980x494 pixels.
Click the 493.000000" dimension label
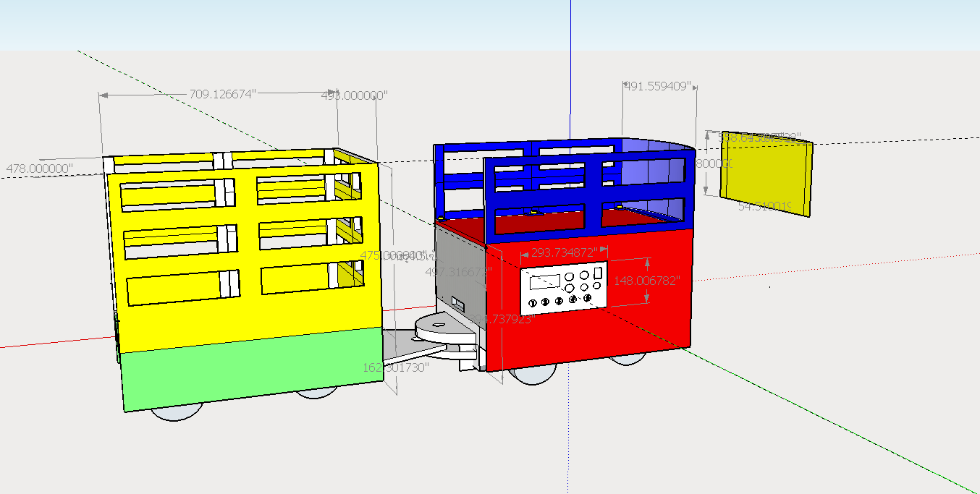[355, 95]
